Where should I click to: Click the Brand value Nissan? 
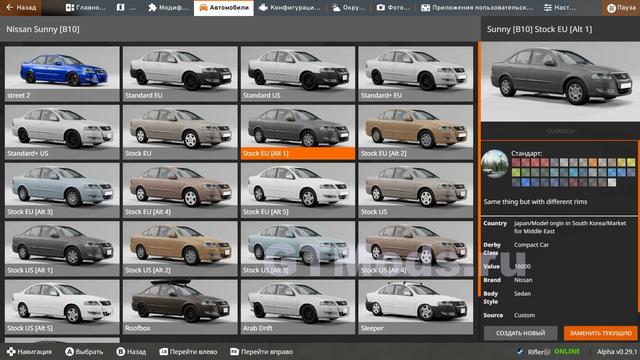tap(523, 280)
